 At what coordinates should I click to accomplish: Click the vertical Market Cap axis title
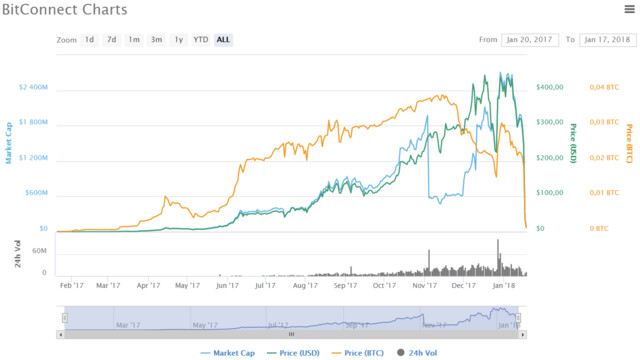click(x=8, y=143)
